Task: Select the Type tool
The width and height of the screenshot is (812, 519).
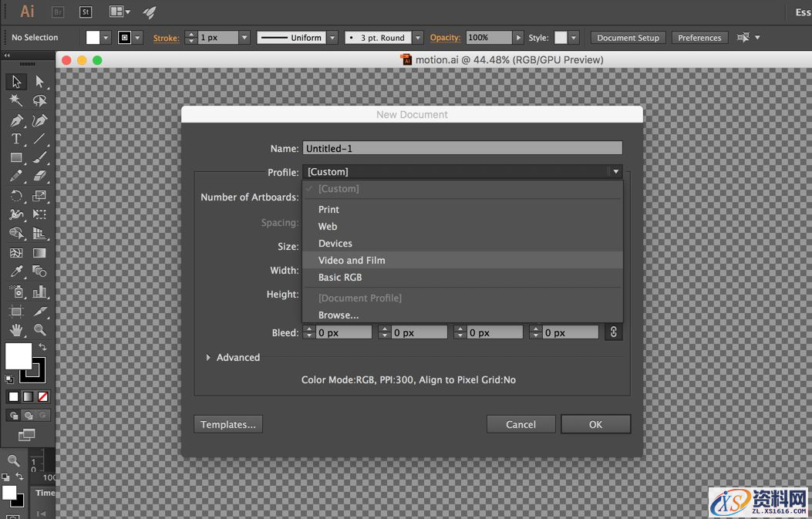Action: [x=15, y=140]
